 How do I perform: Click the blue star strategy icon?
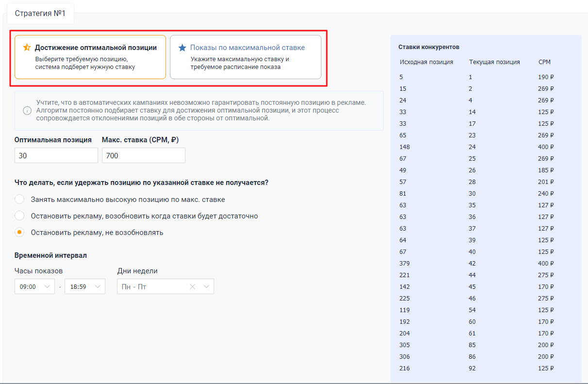183,48
